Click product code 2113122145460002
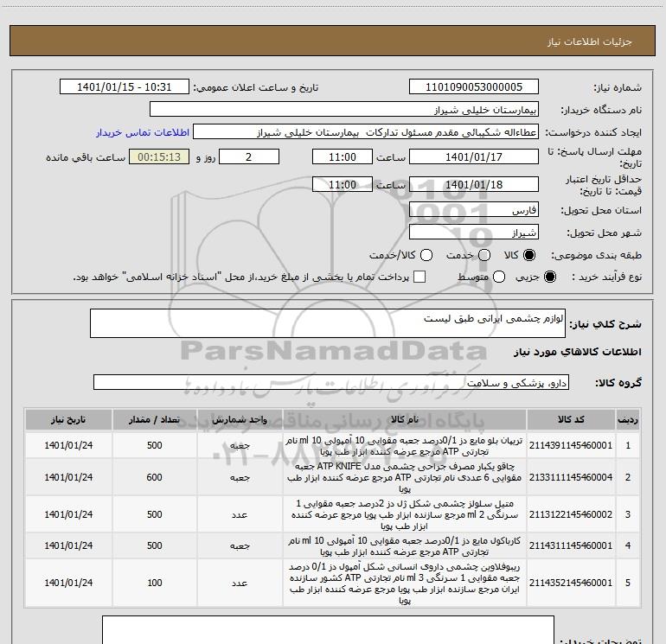This screenshot has width=666, height=644. [571, 514]
